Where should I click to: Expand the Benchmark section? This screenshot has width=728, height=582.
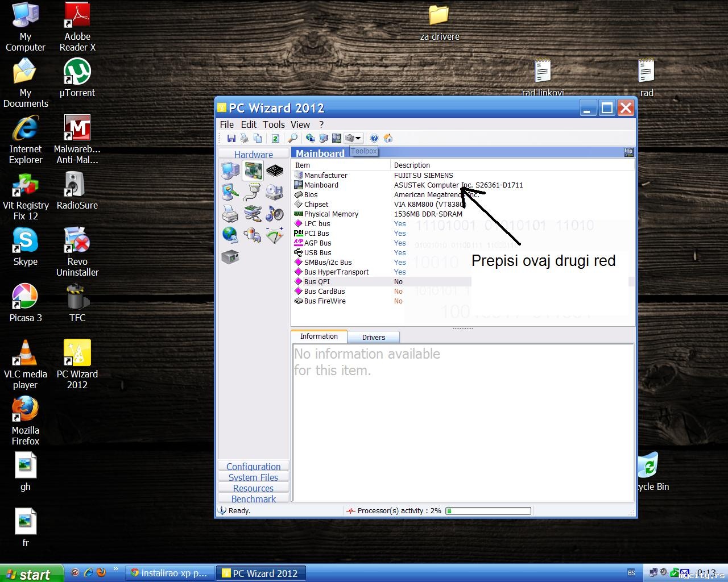(253, 499)
